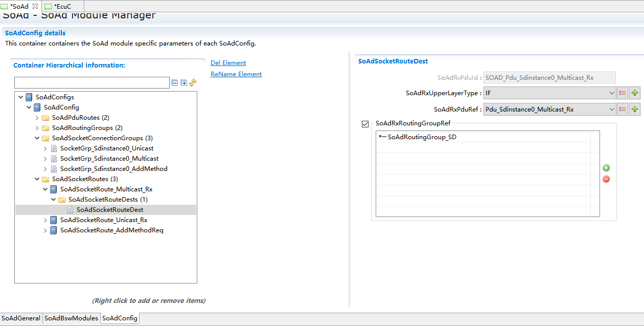Click the tree filter text box
The width and height of the screenshot is (644, 326).
(x=92, y=83)
